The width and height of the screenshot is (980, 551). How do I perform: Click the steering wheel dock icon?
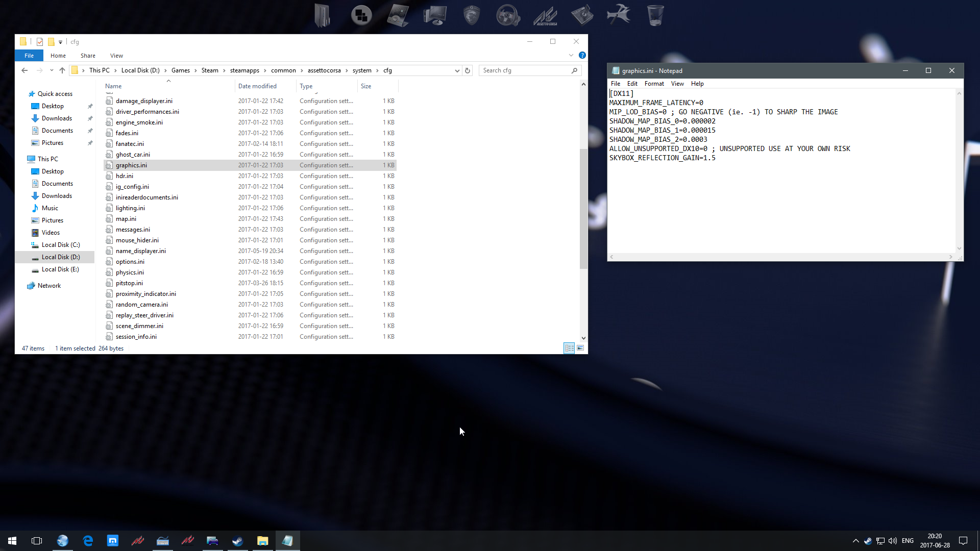tap(508, 15)
